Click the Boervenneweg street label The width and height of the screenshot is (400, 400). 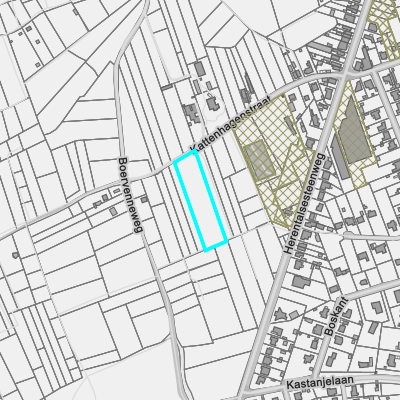[x=130, y=195]
